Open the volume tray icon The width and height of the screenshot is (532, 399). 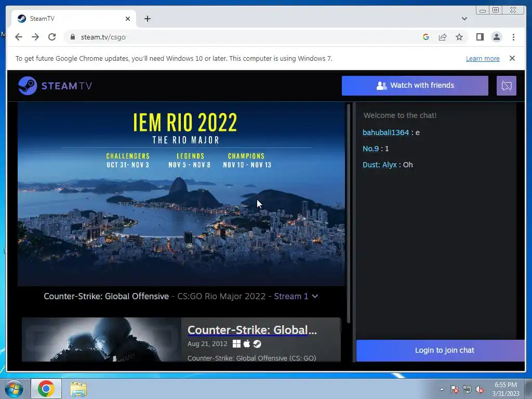[480, 389]
